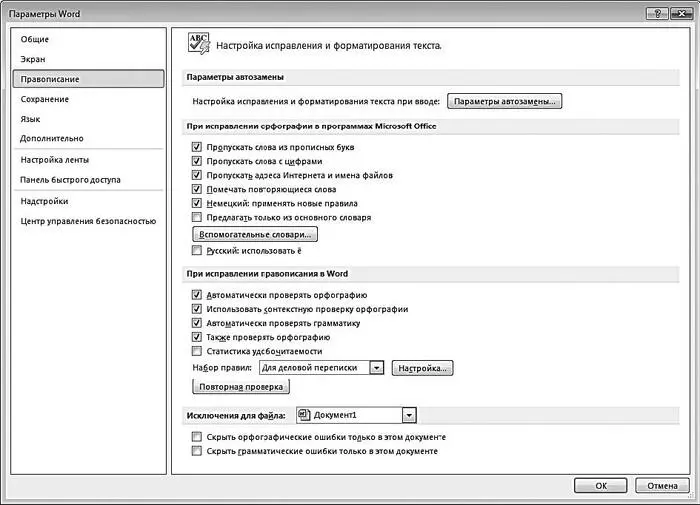Click the help question mark button
The width and height of the screenshot is (700, 505).
click(657, 13)
